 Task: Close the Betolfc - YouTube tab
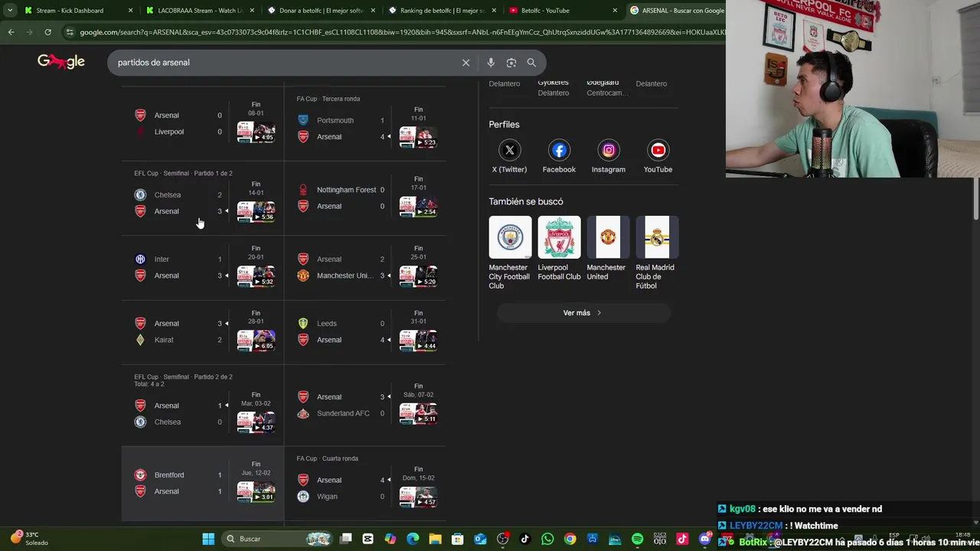click(615, 11)
